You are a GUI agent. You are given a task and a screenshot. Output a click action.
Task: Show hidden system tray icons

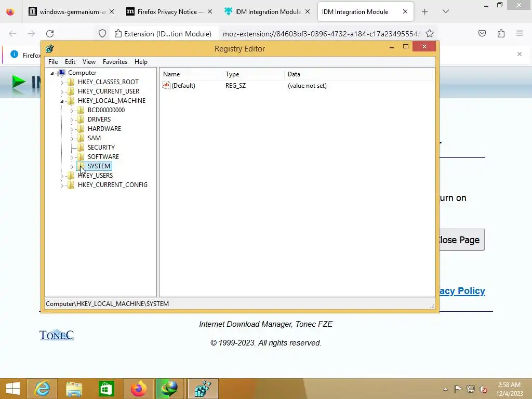(x=445, y=389)
